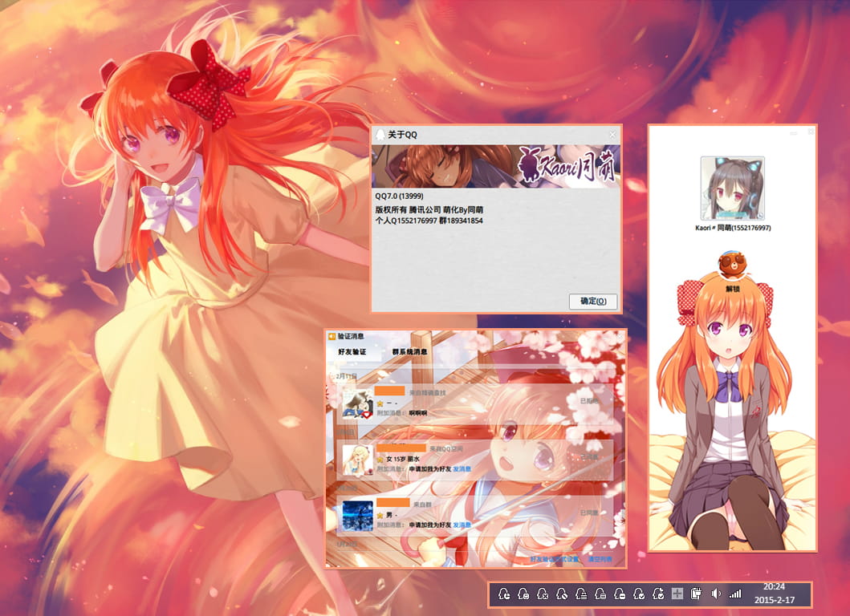The image size is (850, 616).
Task: Minimize the QQ lock window
Action: (794, 132)
